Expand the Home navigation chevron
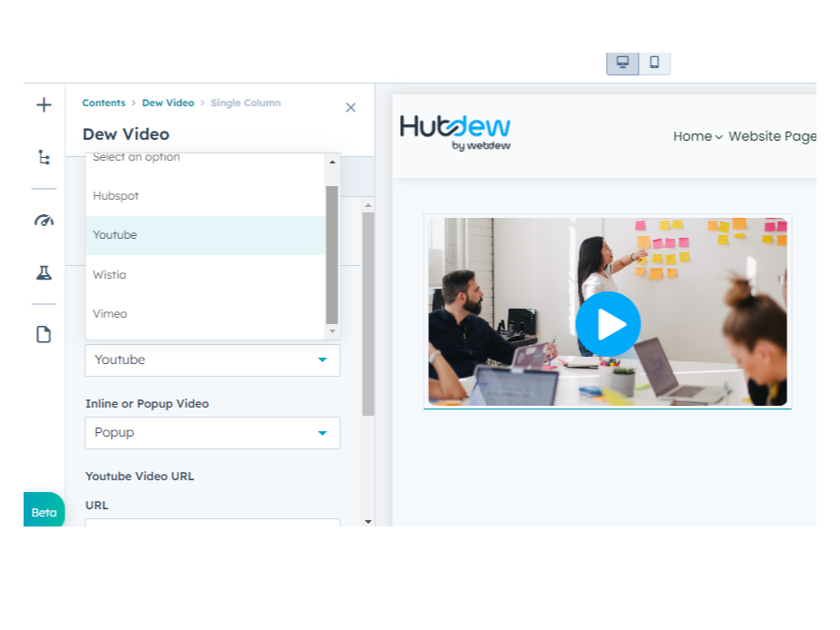Image resolution: width=840 pixels, height=630 pixels. click(719, 136)
